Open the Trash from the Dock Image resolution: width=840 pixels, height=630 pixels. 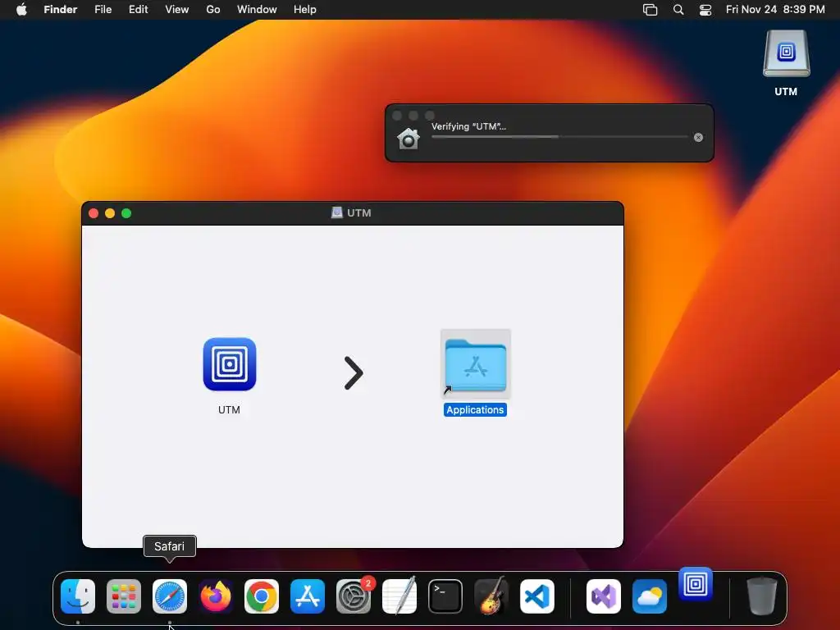(762, 596)
